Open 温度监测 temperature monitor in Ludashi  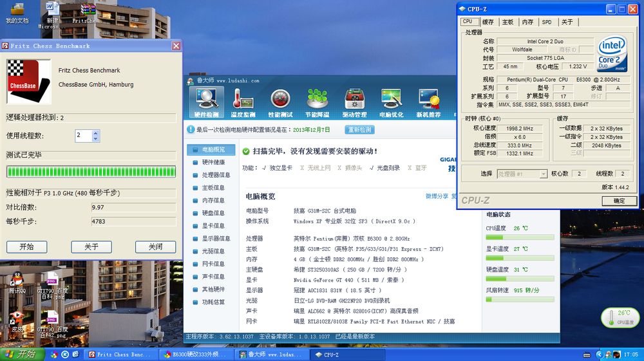[x=243, y=102]
